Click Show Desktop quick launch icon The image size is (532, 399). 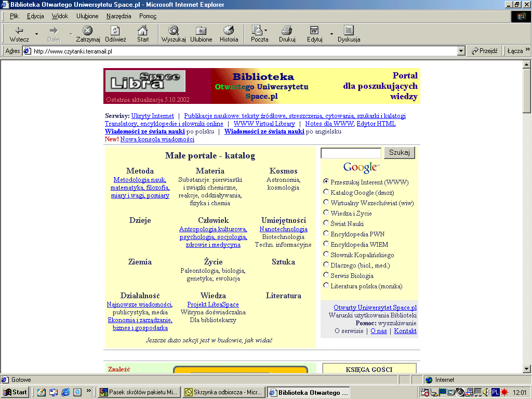pyautogui.click(x=42, y=392)
